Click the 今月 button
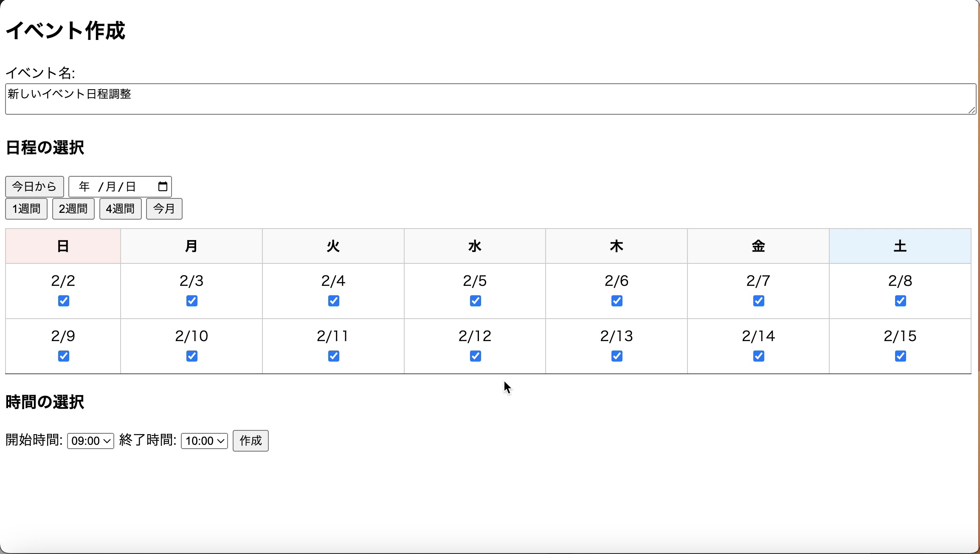 coord(164,209)
